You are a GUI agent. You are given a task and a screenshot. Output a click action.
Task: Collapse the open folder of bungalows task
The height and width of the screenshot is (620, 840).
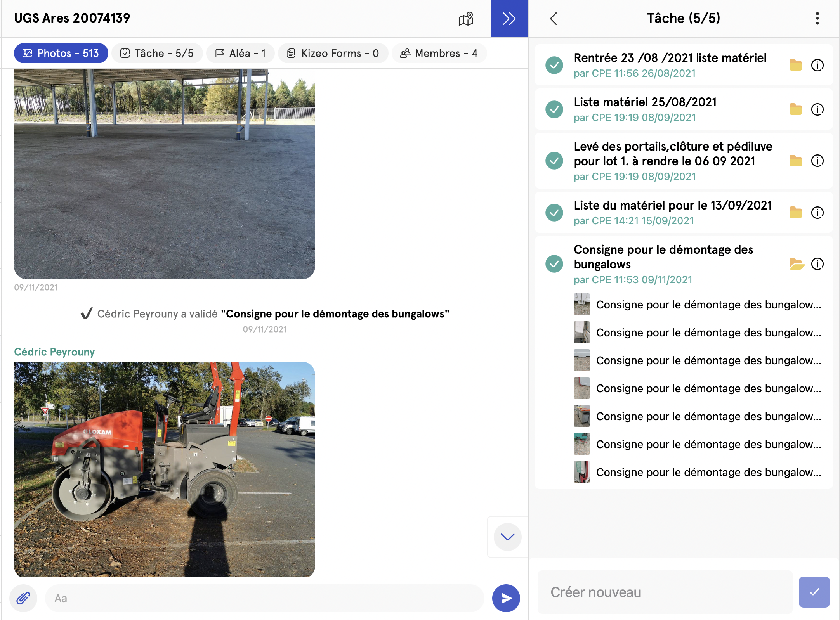[x=796, y=264]
